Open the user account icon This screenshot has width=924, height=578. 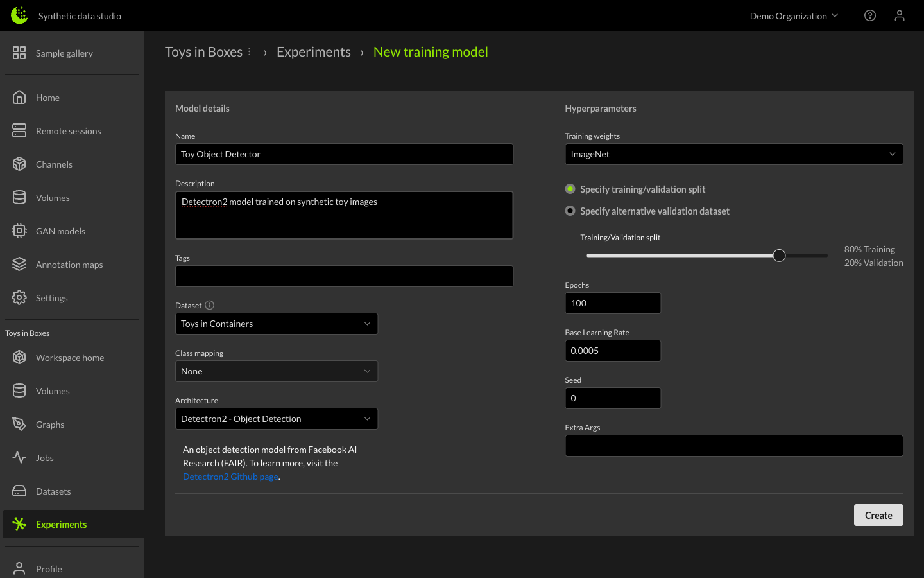tap(899, 15)
